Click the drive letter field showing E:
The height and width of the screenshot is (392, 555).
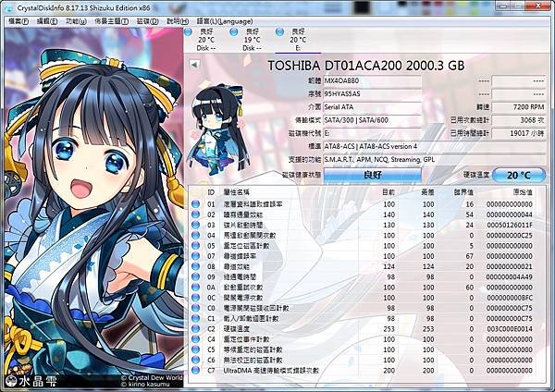tap(373, 133)
